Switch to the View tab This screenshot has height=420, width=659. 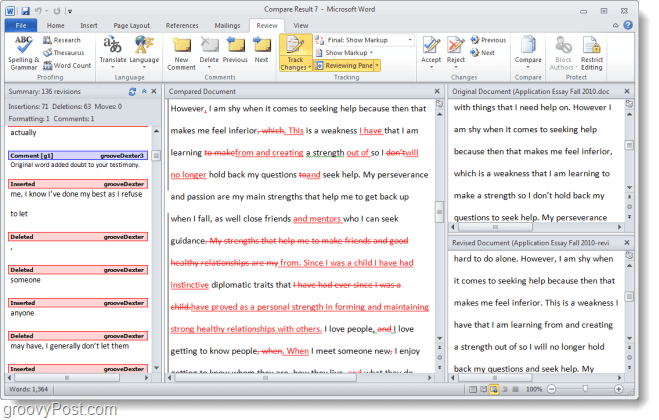point(301,26)
